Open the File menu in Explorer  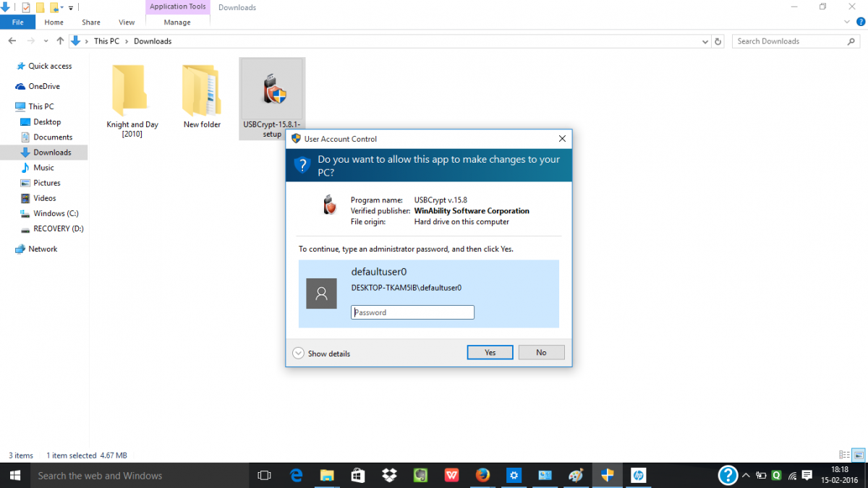click(17, 22)
